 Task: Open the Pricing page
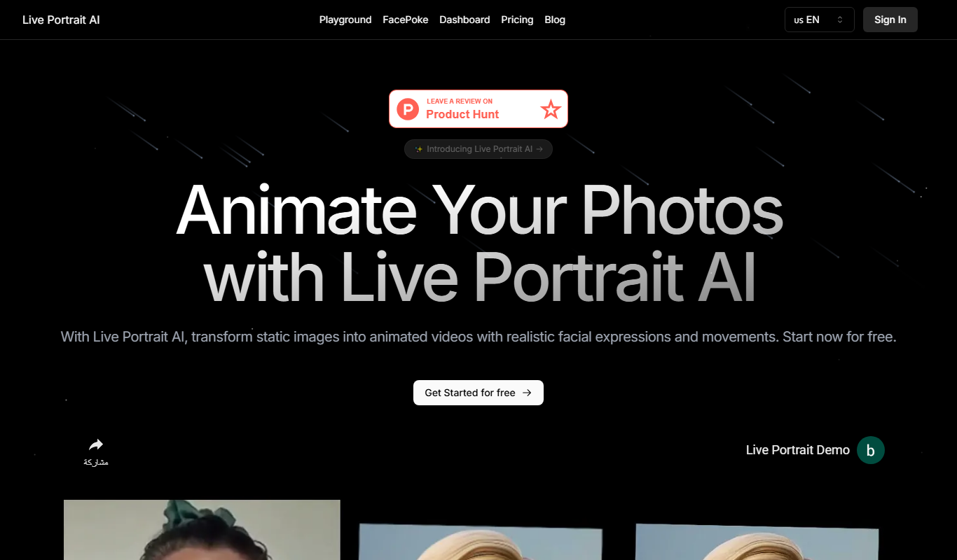517,20
